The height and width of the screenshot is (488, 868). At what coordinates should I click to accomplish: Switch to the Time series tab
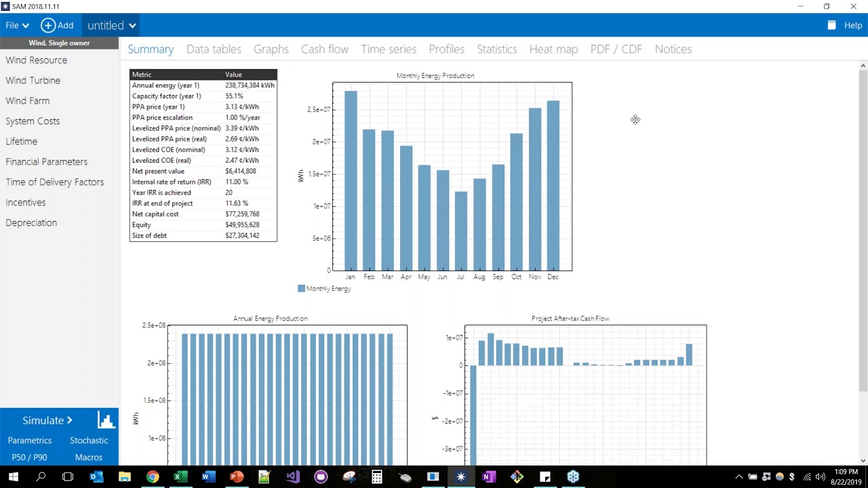pos(389,49)
